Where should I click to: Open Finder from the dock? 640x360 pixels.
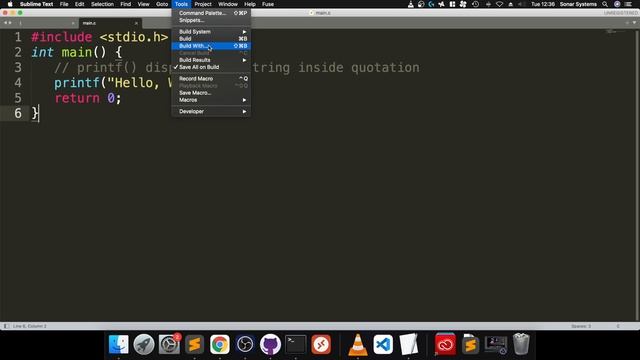click(119, 344)
